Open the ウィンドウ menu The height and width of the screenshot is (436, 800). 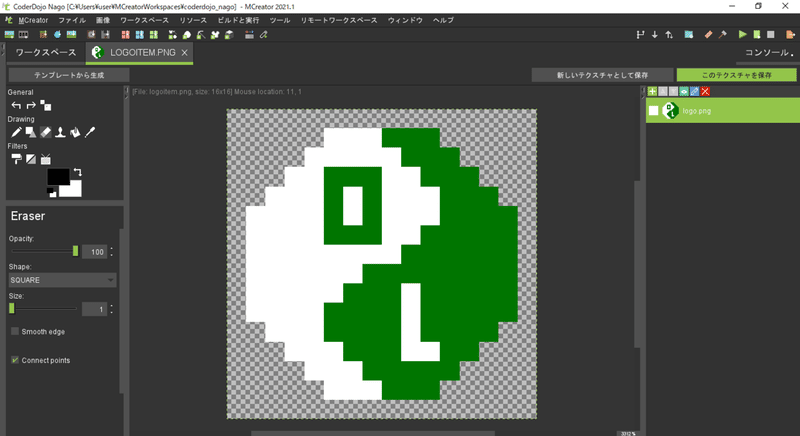(405, 20)
